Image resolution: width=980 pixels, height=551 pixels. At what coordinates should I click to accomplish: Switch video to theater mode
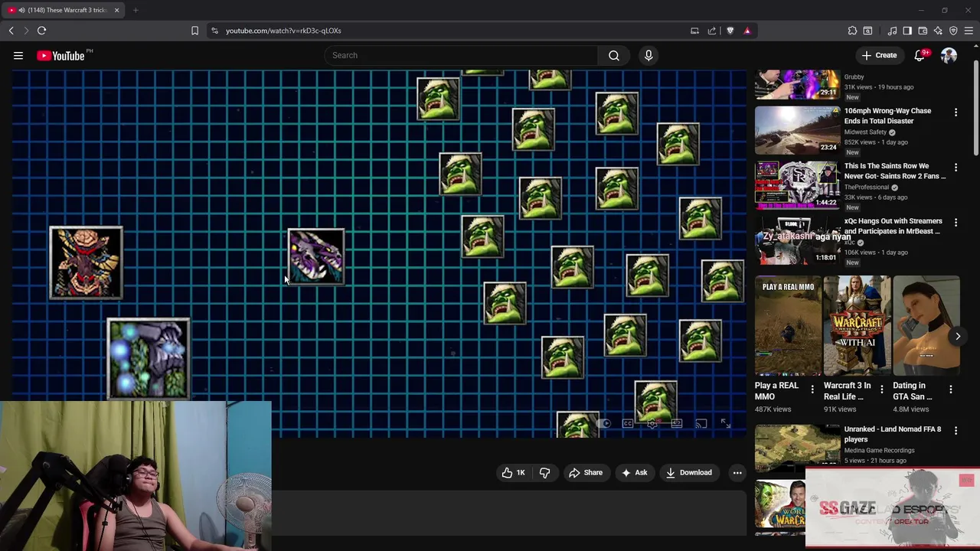[677, 423]
